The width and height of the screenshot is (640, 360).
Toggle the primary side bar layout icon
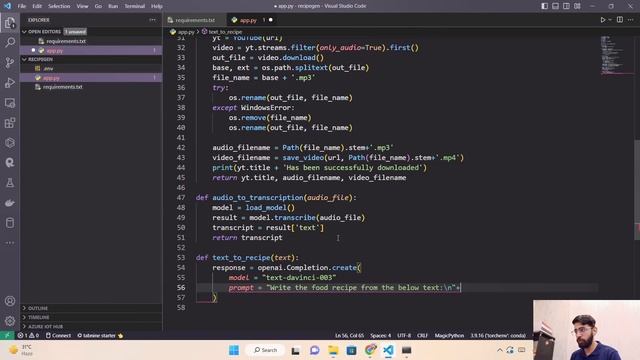(x=544, y=6)
